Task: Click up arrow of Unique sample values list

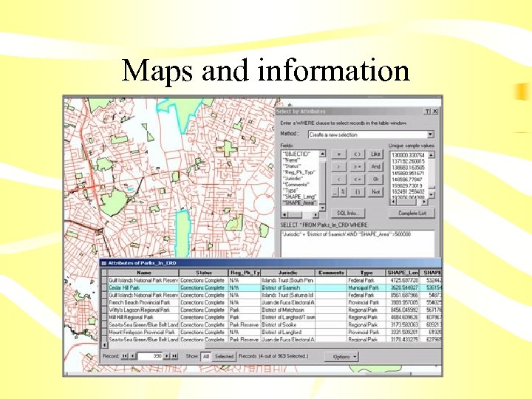Action: click(x=432, y=154)
